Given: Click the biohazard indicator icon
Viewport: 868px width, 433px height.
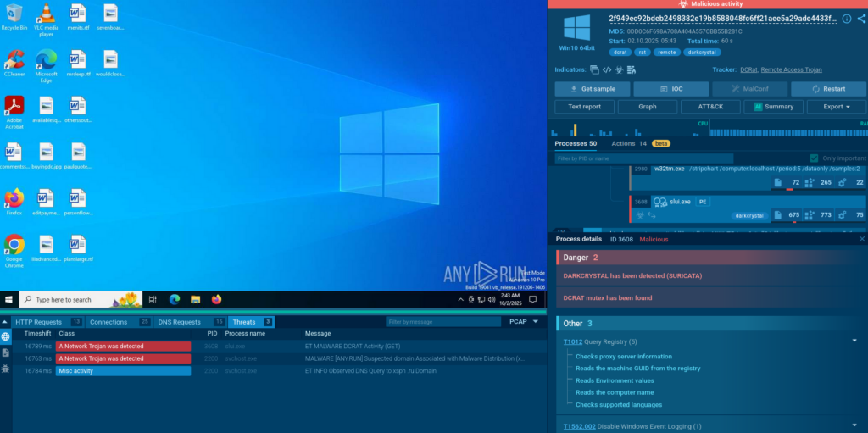Looking at the screenshot, I should pos(619,69).
